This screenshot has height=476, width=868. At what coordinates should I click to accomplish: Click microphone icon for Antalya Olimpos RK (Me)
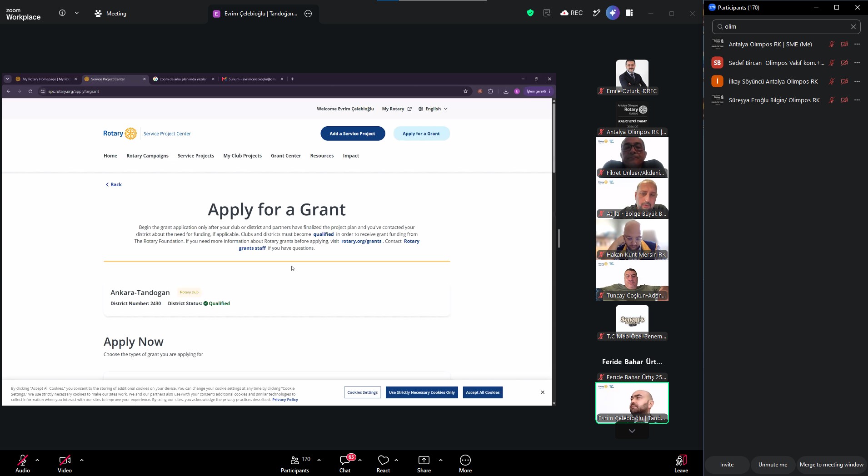point(831,44)
